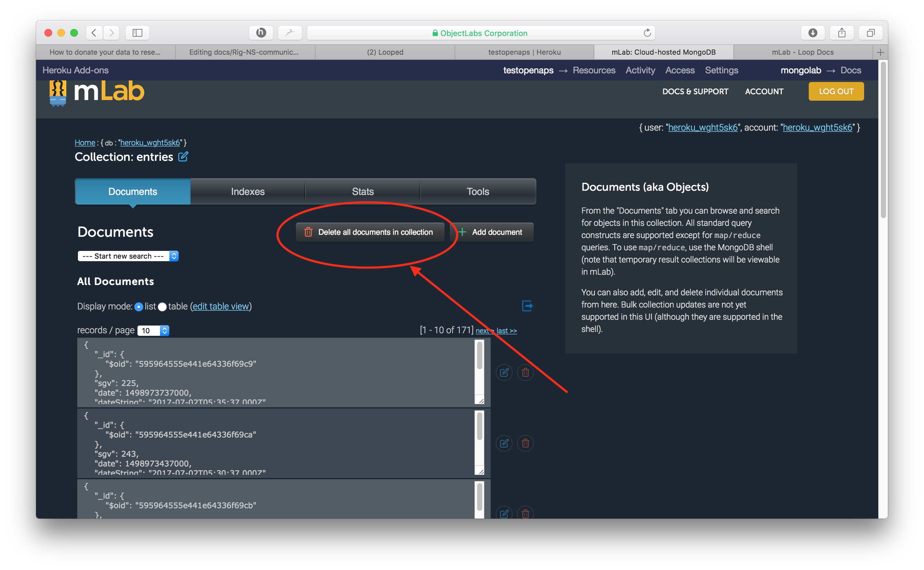Click the mongolab add-on link
924x570 pixels.
(801, 70)
